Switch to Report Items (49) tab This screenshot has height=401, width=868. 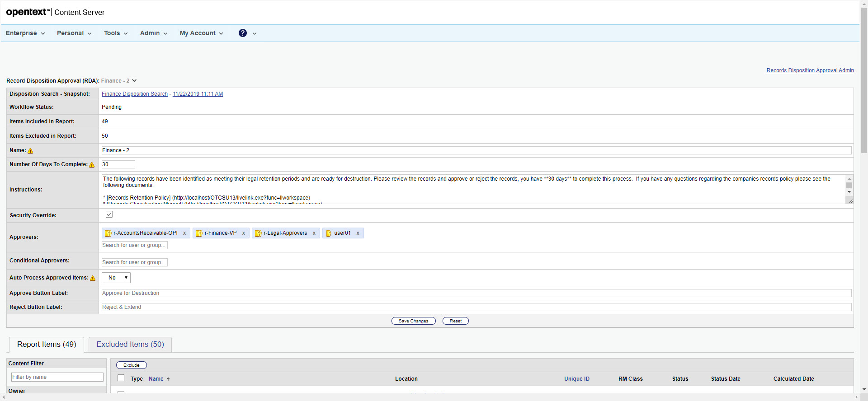click(x=47, y=345)
